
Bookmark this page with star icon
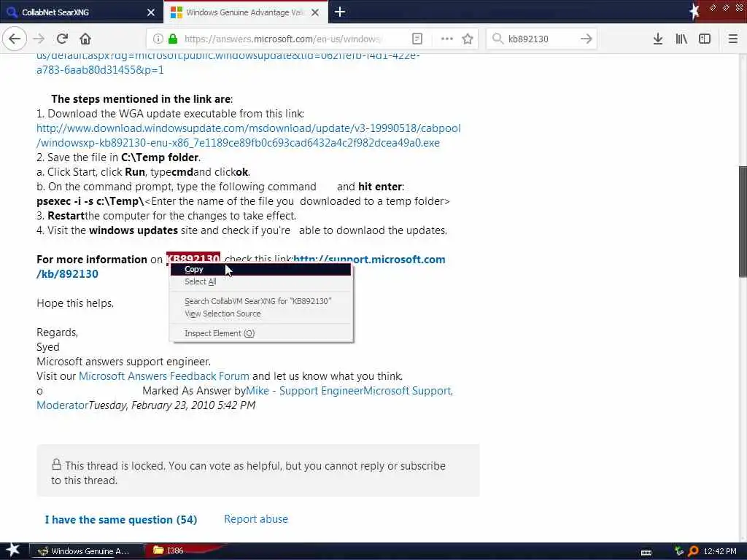[x=468, y=39]
